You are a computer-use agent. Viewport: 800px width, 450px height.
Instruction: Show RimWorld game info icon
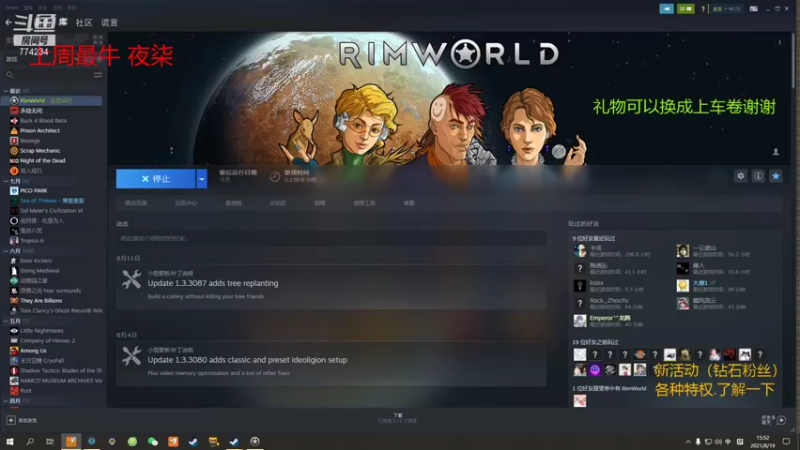click(758, 176)
